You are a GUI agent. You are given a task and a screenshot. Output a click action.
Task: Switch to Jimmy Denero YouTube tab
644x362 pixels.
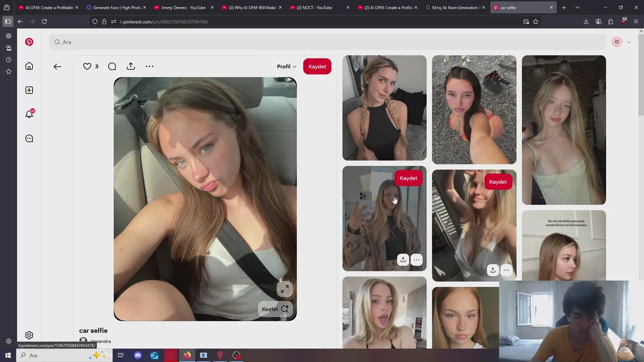(184, 8)
